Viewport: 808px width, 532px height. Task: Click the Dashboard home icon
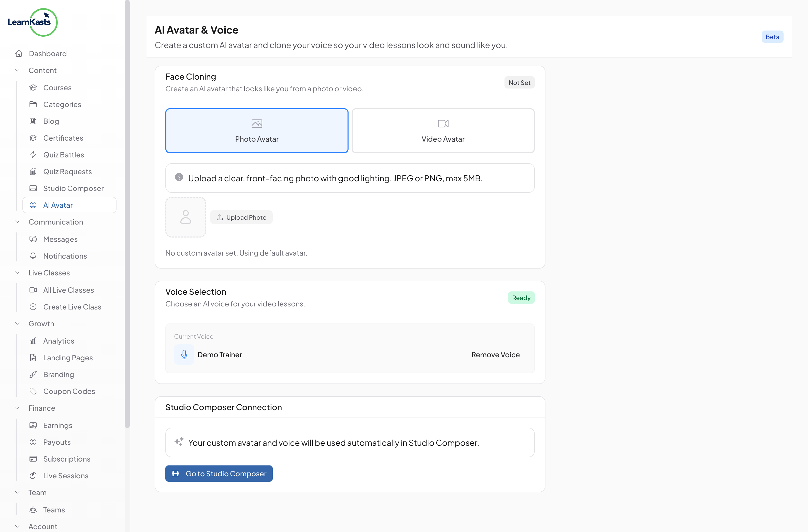tap(19, 54)
